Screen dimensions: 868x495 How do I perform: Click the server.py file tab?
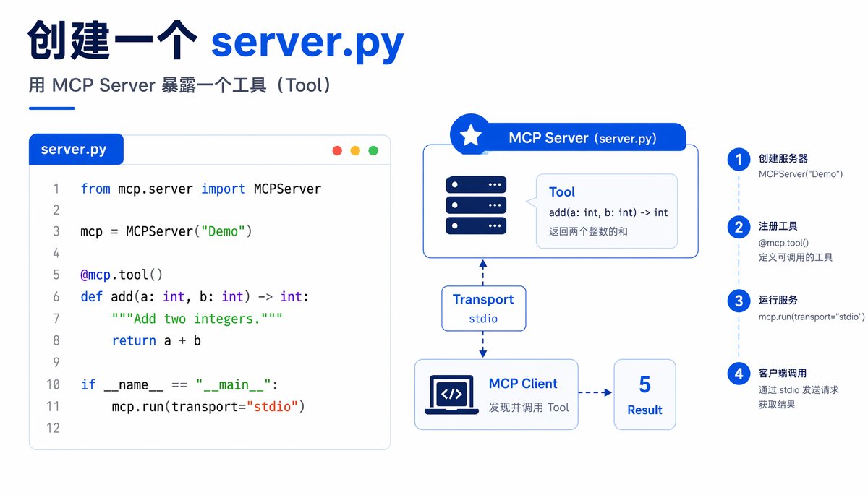[x=76, y=150]
